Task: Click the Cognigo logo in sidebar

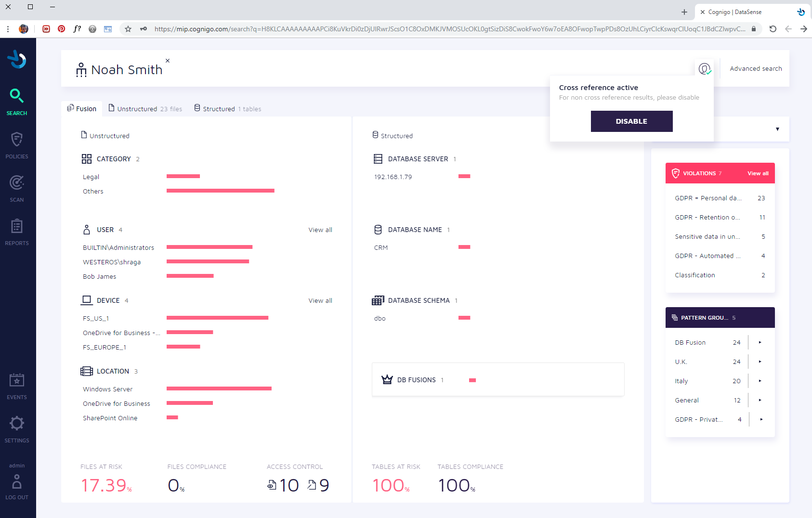Action: (17, 59)
